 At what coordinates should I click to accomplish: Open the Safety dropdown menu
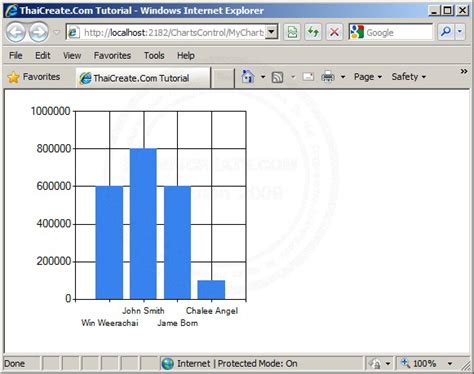click(x=409, y=77)
